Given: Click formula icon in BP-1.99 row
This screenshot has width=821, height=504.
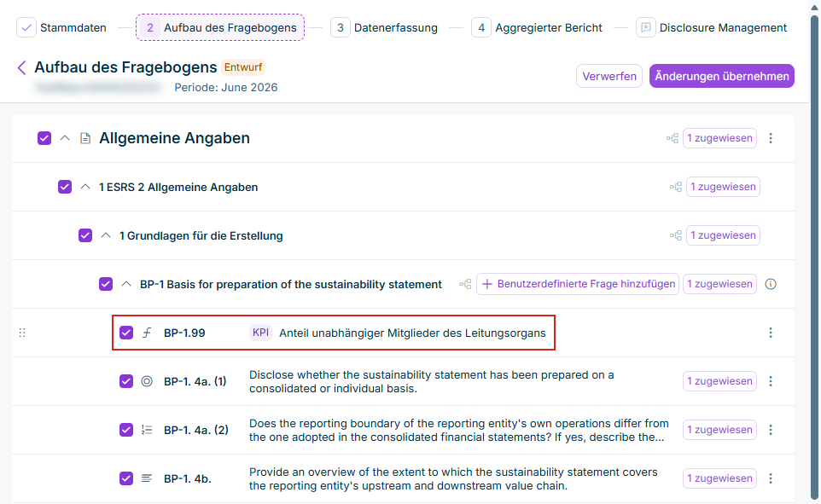Looking at the screenshot, I should pyautogui.click(x=147, y=333).
